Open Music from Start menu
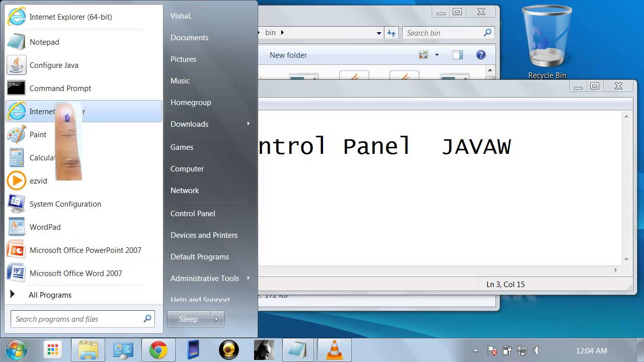Viewport: 644px width, 362px height. (x=180, y=81)
